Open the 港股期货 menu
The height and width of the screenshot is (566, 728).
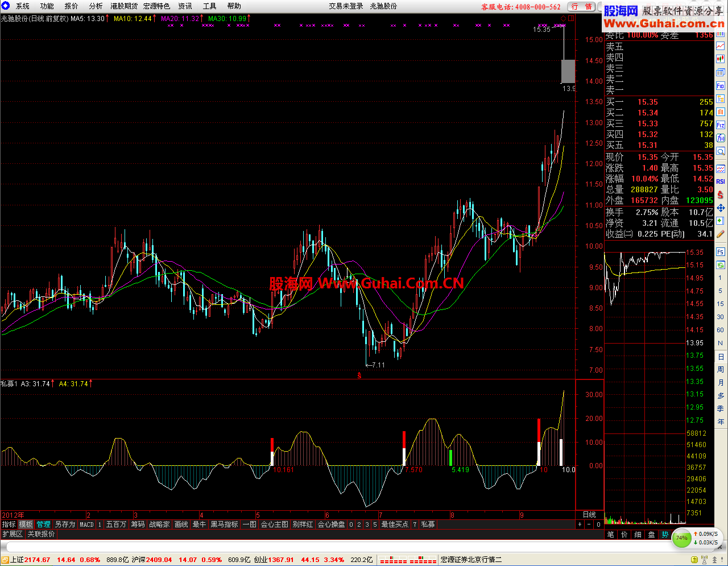tap(124, 6)
